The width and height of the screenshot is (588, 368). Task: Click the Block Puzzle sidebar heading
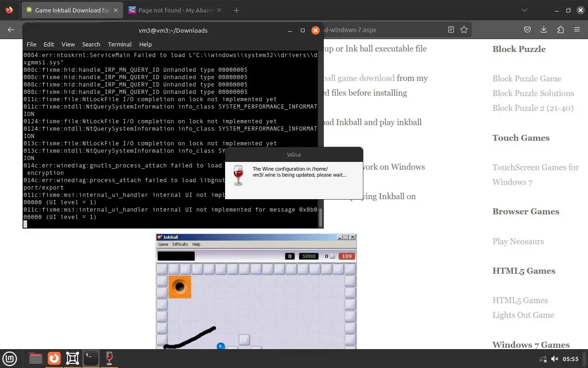pyautogui.click(x=519, y=49)
